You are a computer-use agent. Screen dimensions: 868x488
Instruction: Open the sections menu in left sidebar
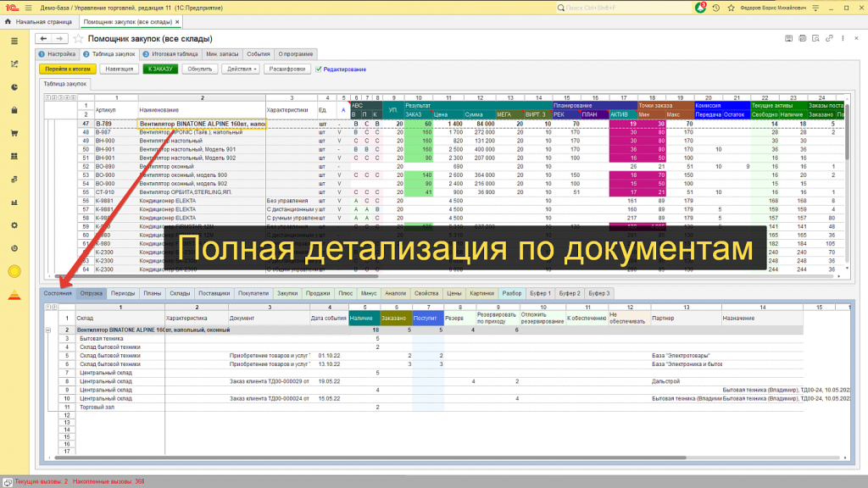(x=14, y=41)
